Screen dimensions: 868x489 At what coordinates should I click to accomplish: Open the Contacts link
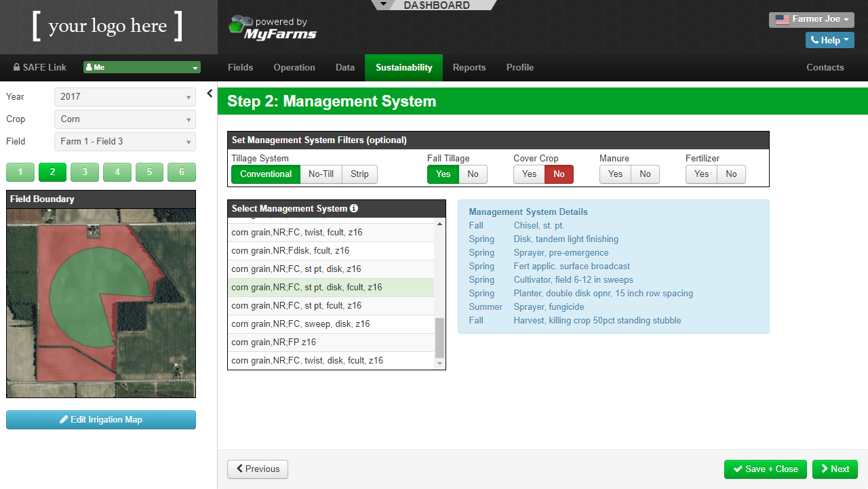[825, 68]
